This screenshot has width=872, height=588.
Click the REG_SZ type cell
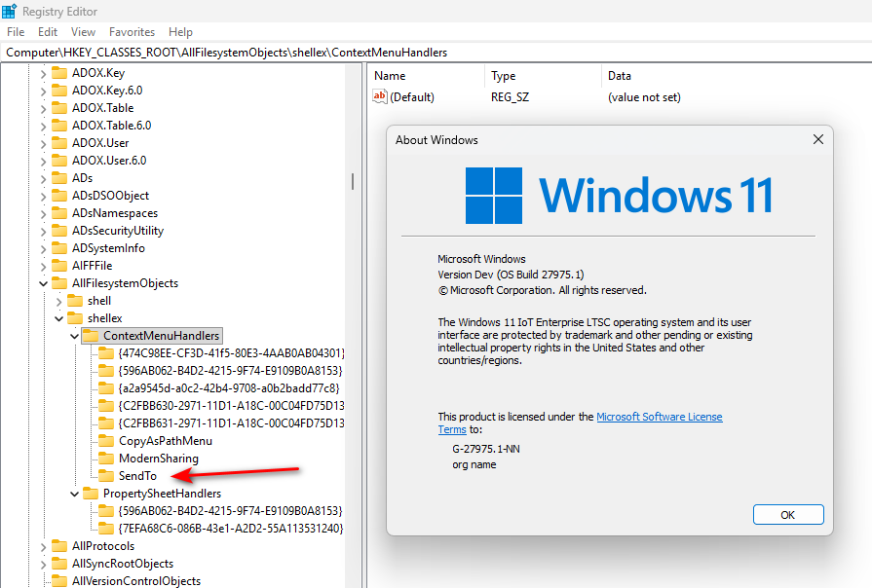point(510,97)
